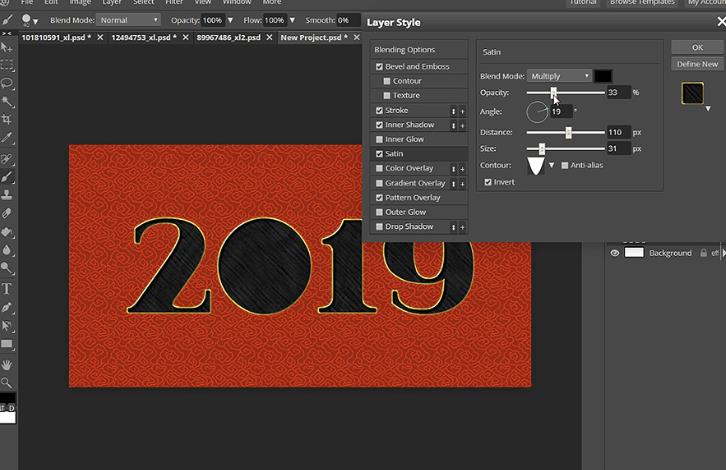Click the Contour curve thumbnail
The height and width of the screenshot is (470, 726).
click(536, 166)
